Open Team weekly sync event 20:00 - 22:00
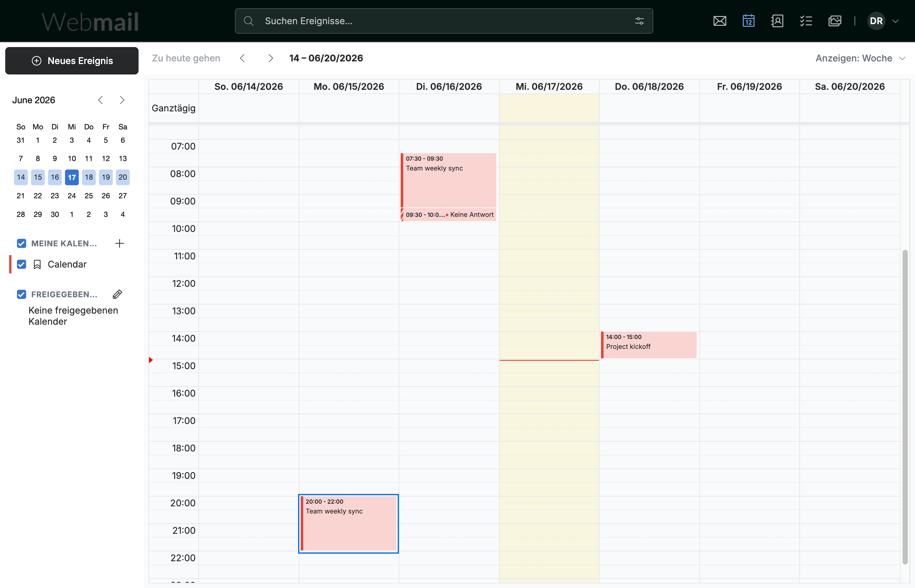 348,523
